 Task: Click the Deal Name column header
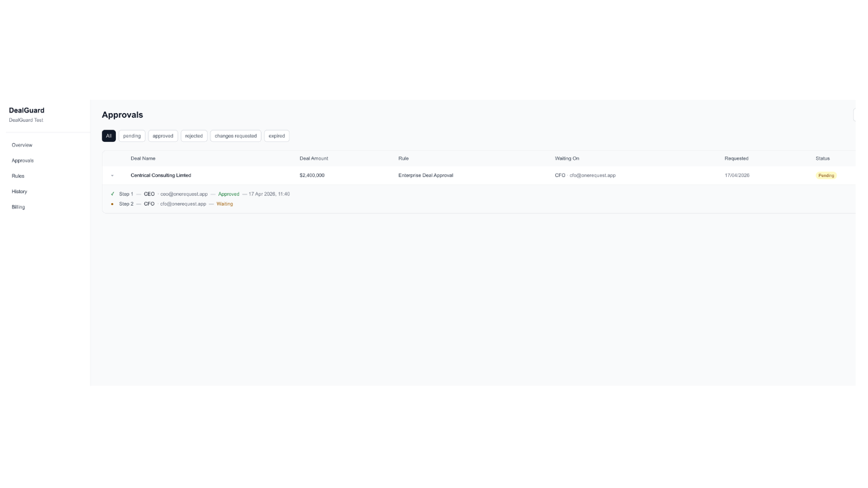(143, 158)
